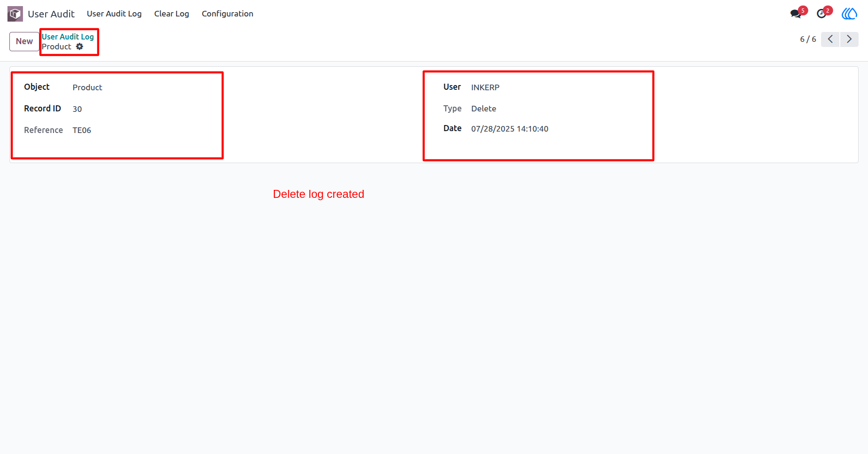Image resolution: width=868 pixels, height=454 pixels.
Task: Click the Reference field label
Action: 43,130
